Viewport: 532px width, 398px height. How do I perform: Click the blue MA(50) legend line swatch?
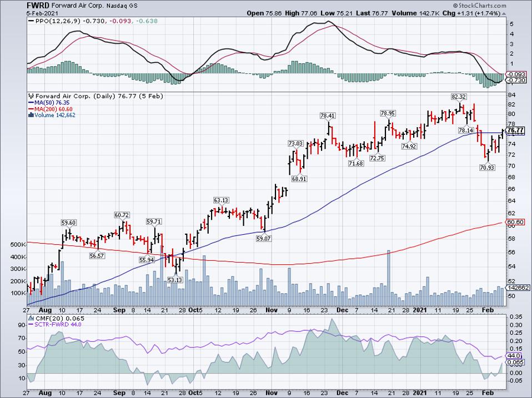click(31, 103)
